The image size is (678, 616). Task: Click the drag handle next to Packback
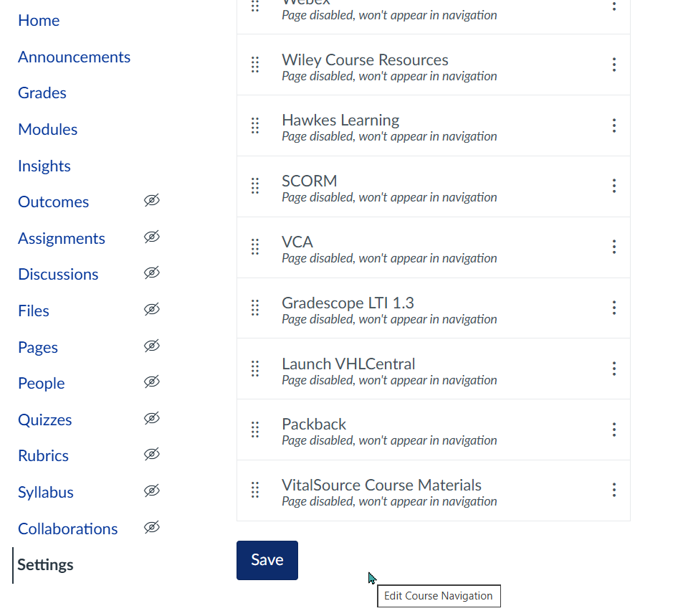coord(255,429)
